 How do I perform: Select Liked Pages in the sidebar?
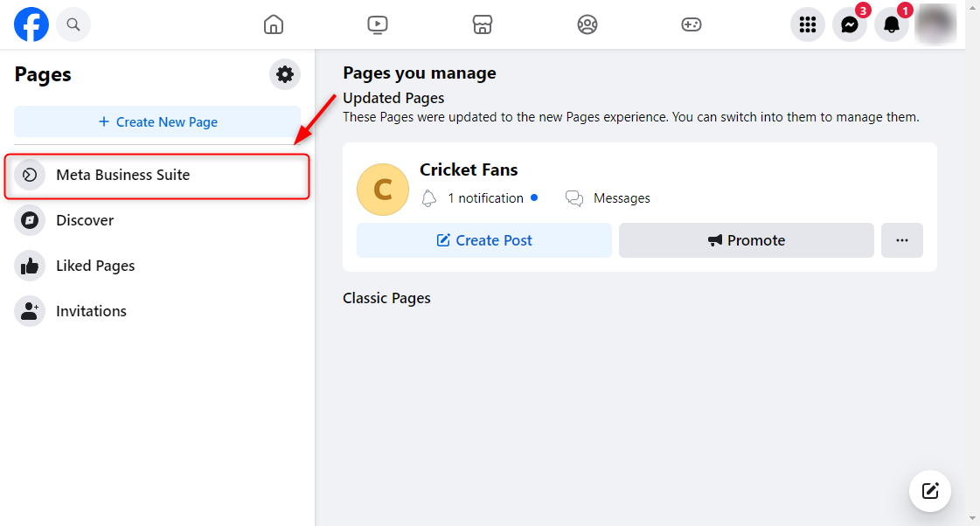(157, 266)
